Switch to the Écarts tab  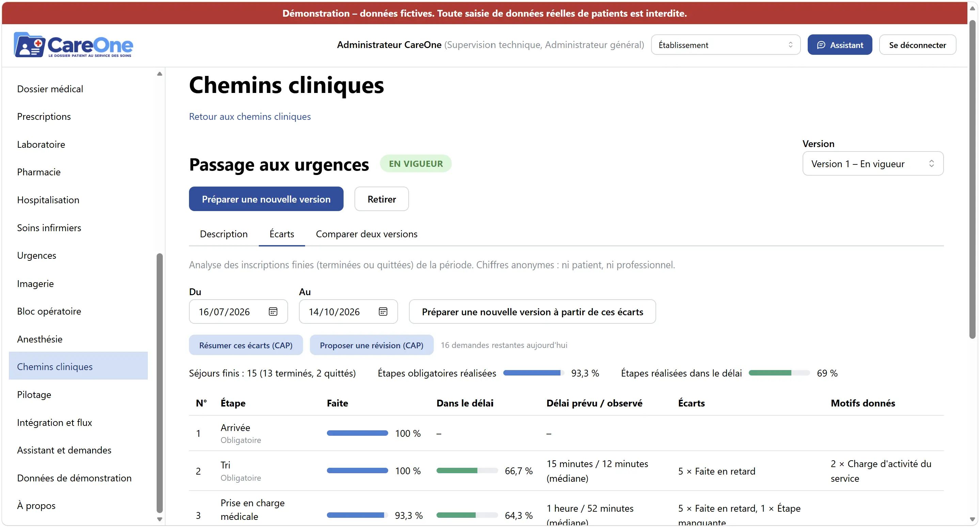[x=282, y=234]
